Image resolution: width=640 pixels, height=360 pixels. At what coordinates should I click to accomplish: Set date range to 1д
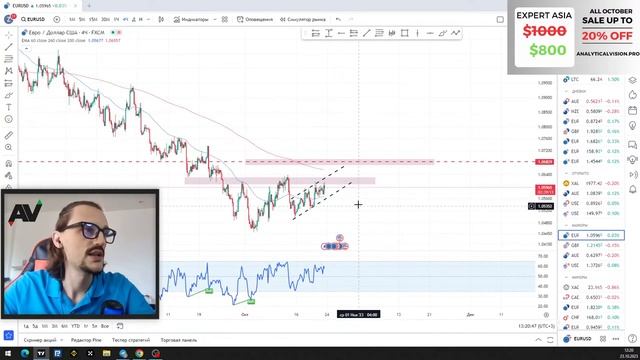[x=26, y=326]
